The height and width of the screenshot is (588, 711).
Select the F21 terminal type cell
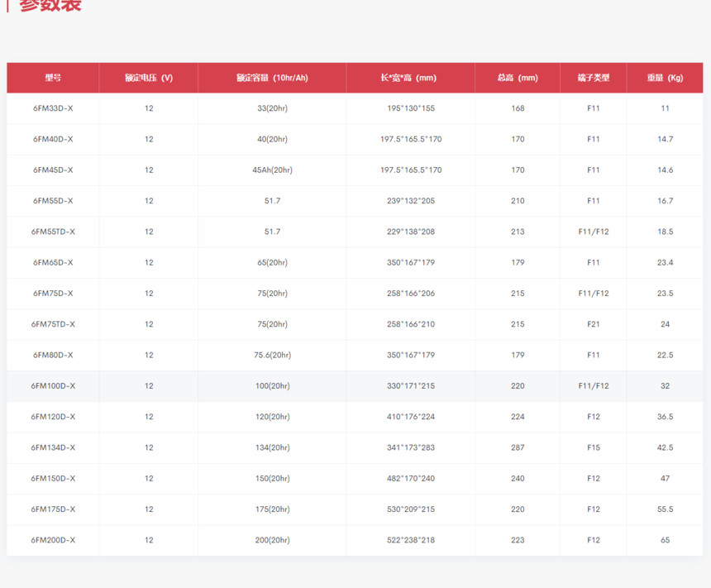594,324
